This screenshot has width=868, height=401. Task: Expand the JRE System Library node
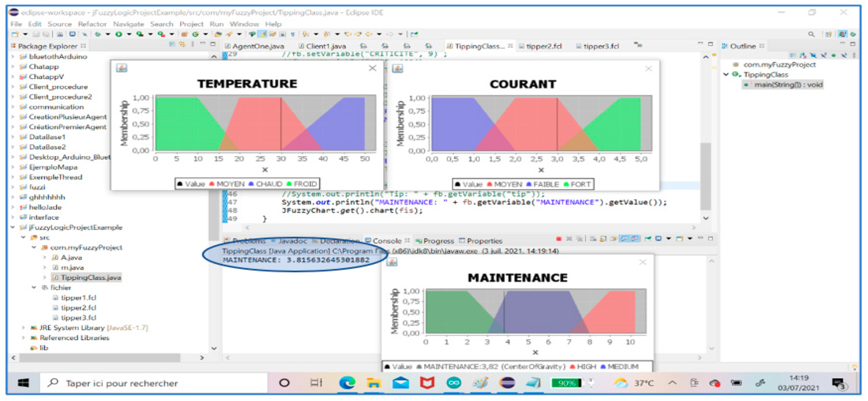click(23, 327)
